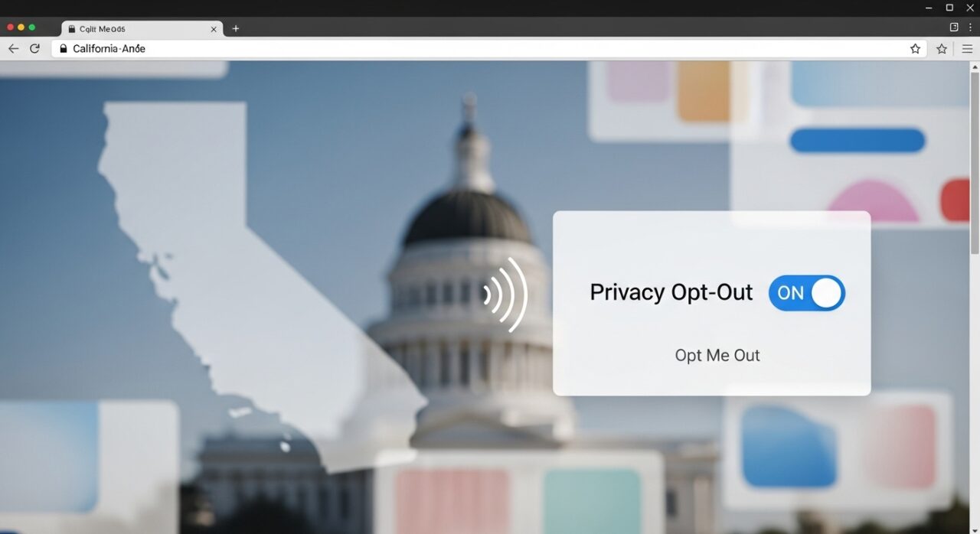
Task: Click the toggle's white knob
Action: pyautogui.click(x=826, y=293)
